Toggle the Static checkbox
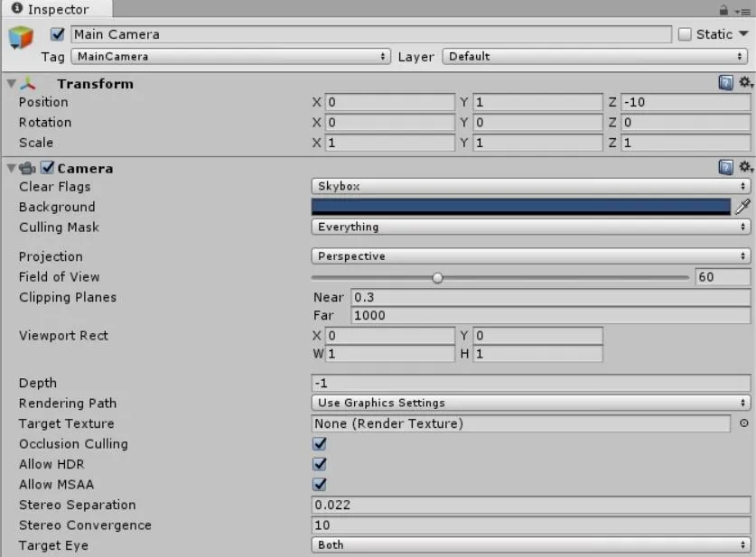 tap(685, 34)
